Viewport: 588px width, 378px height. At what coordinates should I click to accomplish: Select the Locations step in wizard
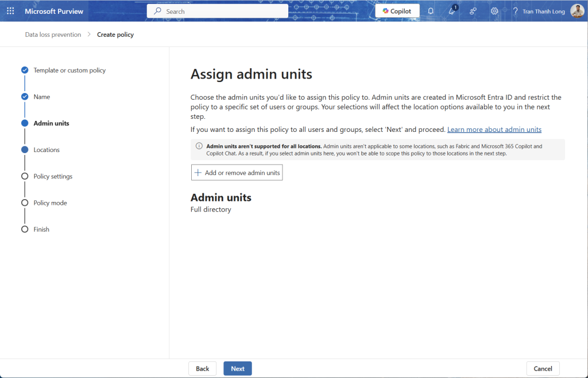tap(47, 150)
